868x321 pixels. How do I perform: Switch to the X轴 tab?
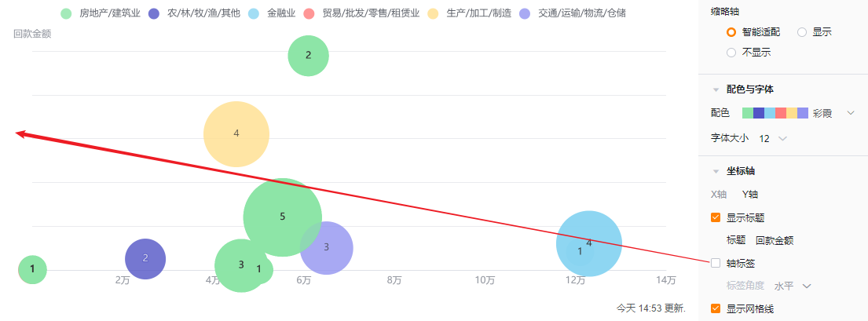pyautogui.click(x=719, y=195)
